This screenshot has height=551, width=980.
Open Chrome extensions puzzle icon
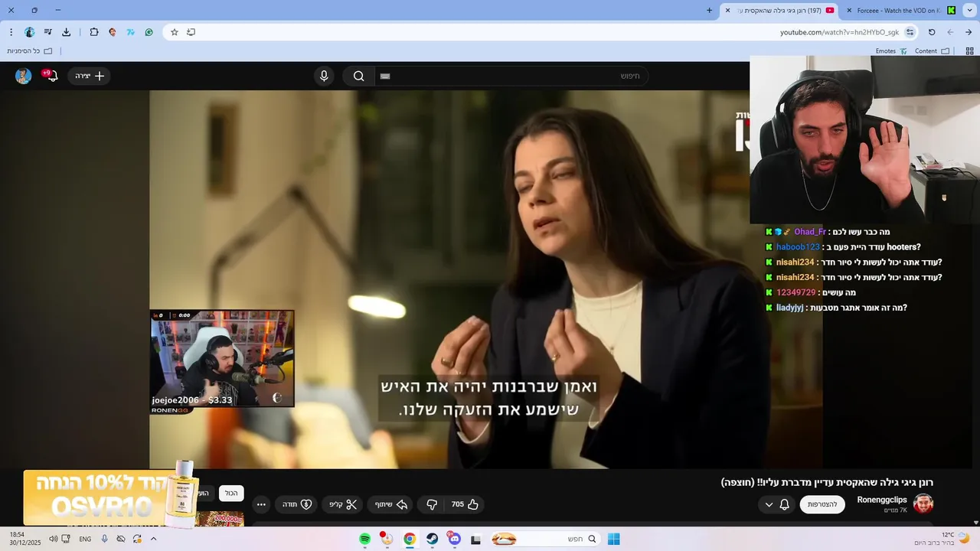[x=94, y=32]
